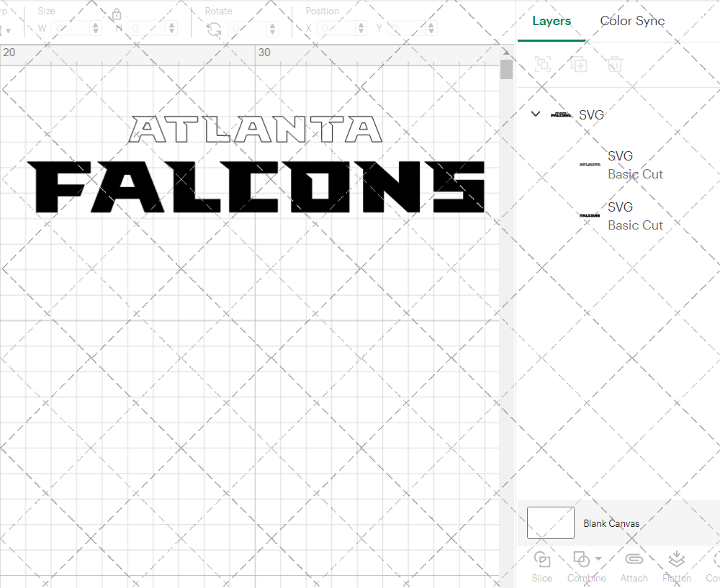
Task: Adjust the Height stepper arrows
Action: point(172,29)
